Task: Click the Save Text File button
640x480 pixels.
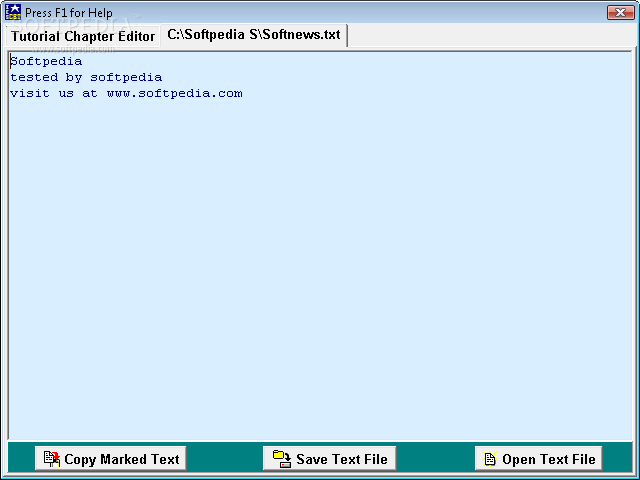Action: click(x=329, y=458)
